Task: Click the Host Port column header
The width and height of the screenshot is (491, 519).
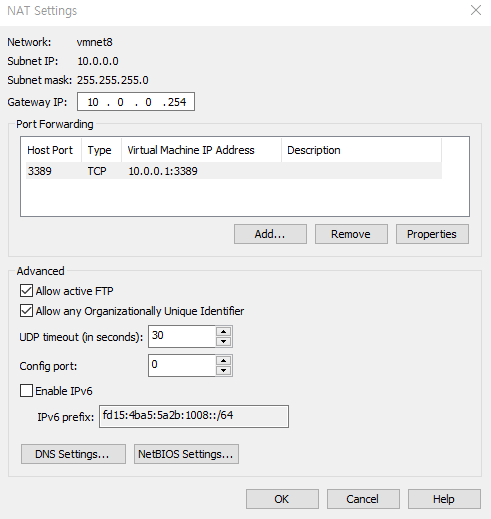Action: pyautogui.click(x=50, y=150)
